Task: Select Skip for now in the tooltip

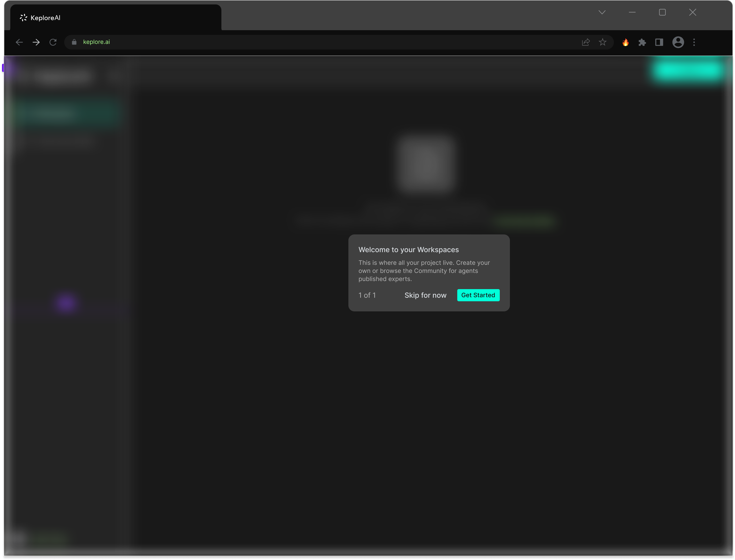Action: [x=425, y=295]
